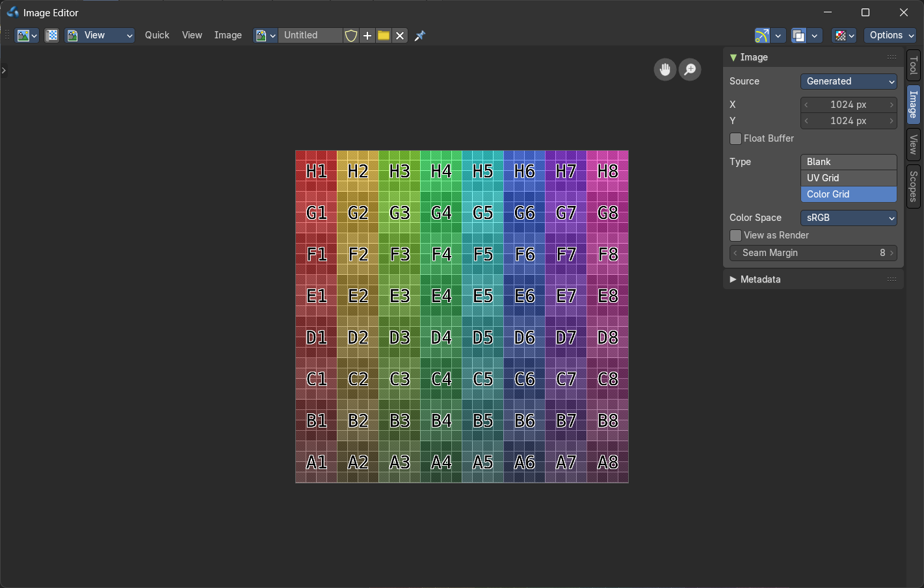Image resolution: width=924 pixels, height=588 pixels.
Task: Open overlays options dropdown arrow
Action: pyautogui.click(x=815, y=36)
